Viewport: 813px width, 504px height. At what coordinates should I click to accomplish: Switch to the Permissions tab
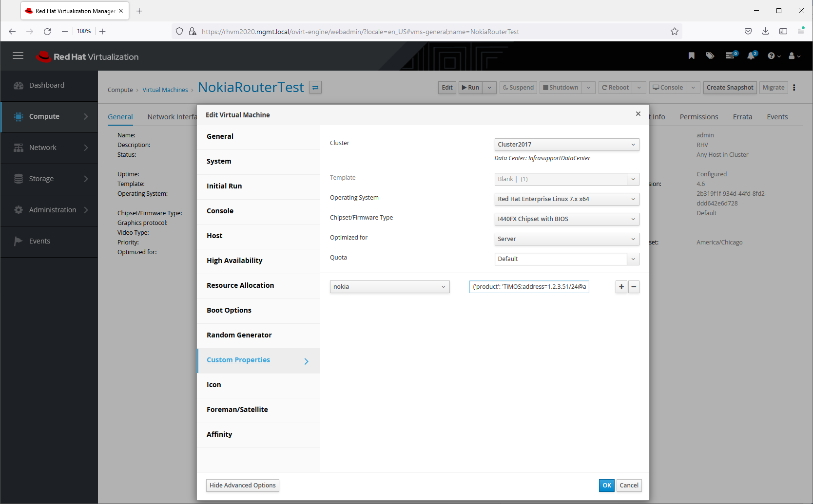(x=698, y=116)
